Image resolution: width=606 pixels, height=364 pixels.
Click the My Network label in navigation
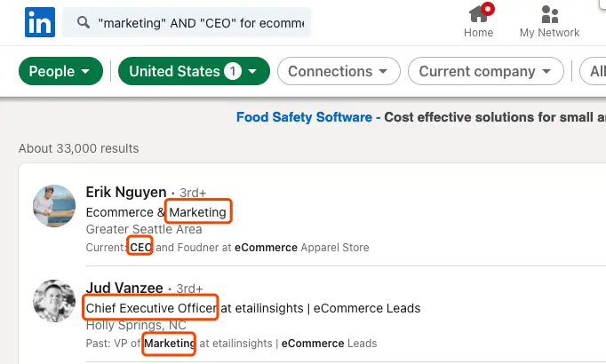click(549, 33)
